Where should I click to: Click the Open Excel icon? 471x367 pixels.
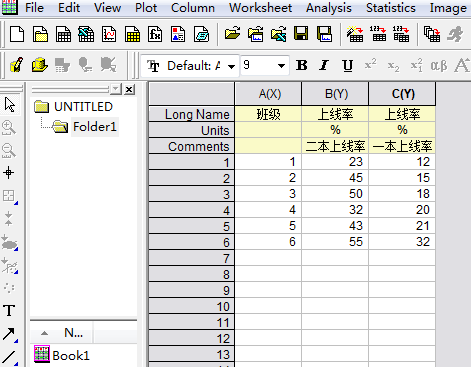coord(279,34)
